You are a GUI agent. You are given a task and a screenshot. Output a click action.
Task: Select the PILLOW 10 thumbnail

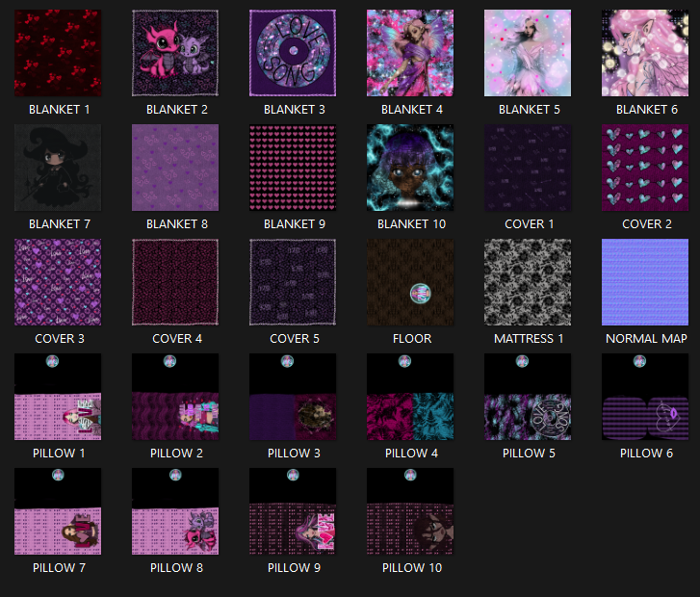411,511
